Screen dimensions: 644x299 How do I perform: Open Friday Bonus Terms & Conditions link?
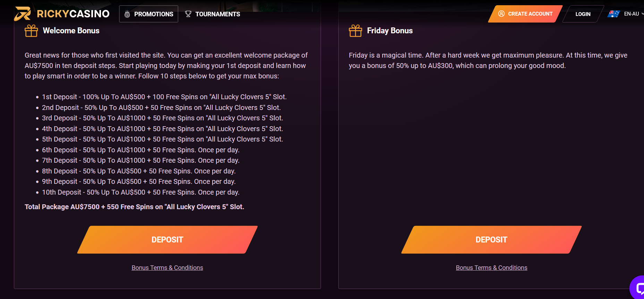(491, 268)
